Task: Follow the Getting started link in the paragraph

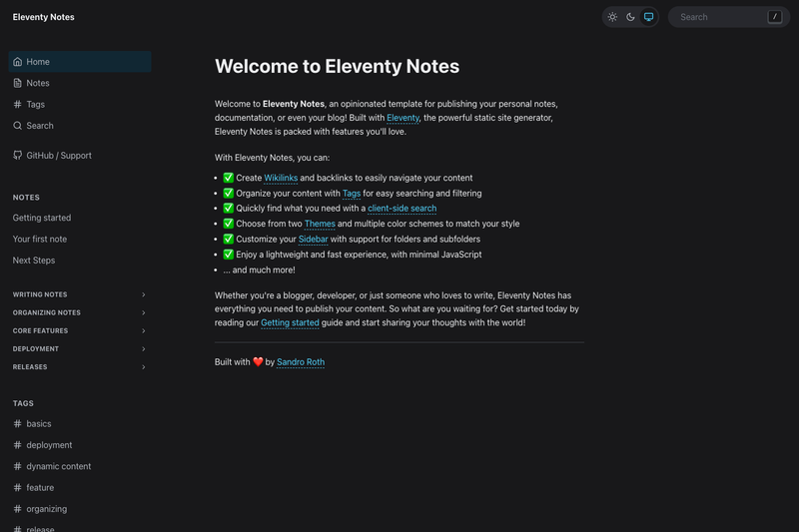Action: point(290,322)
